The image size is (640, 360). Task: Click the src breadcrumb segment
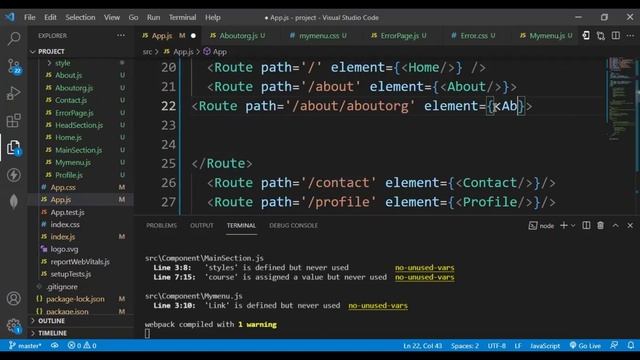pyautogui.click(x=147, y=52)
